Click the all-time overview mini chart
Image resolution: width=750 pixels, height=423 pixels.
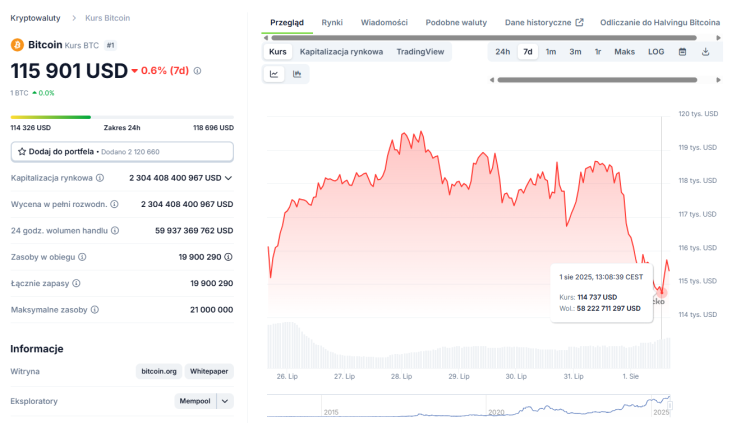tap(469, 406)
